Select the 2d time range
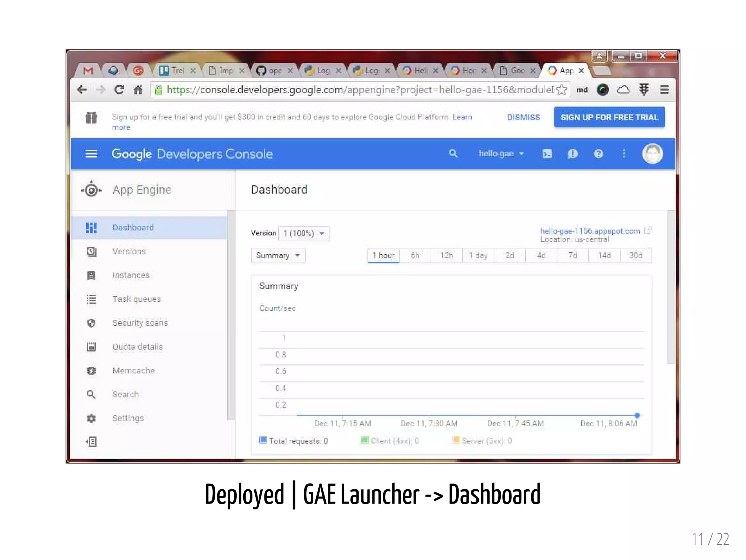 (510, 255)
